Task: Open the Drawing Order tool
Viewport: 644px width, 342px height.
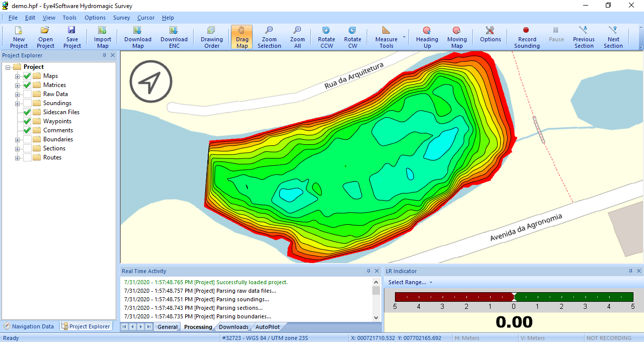Action: click(212, 37)
